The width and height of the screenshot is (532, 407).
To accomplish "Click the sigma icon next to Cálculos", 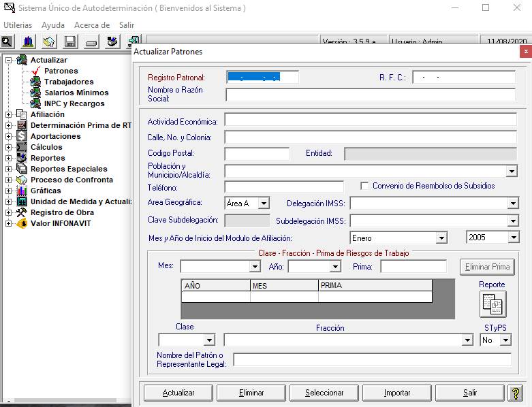I will tap(22, 147).
